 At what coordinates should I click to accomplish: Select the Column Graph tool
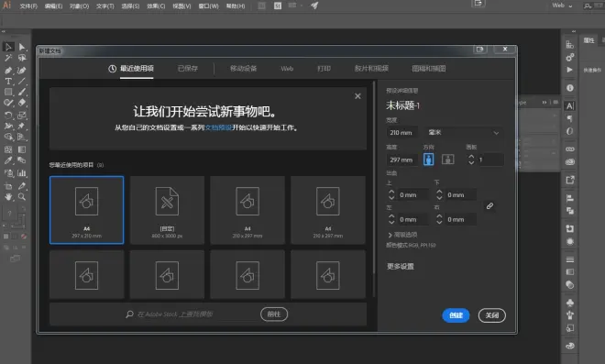[22, 173]
